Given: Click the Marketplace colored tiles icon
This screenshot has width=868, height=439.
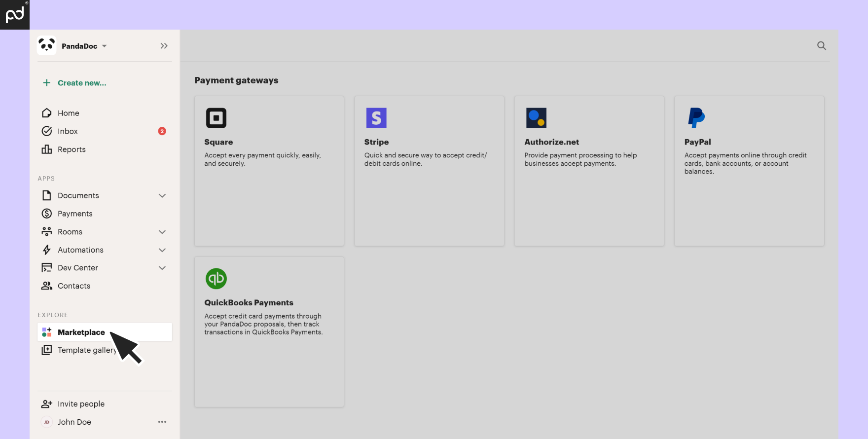Looking at the screenshot, I should click(47, 332).
